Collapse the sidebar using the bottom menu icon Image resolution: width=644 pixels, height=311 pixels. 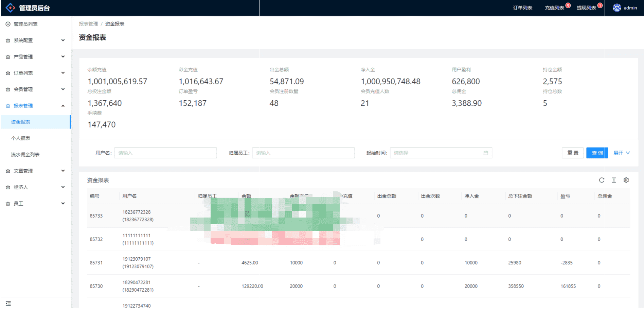[x=8, y=303]
